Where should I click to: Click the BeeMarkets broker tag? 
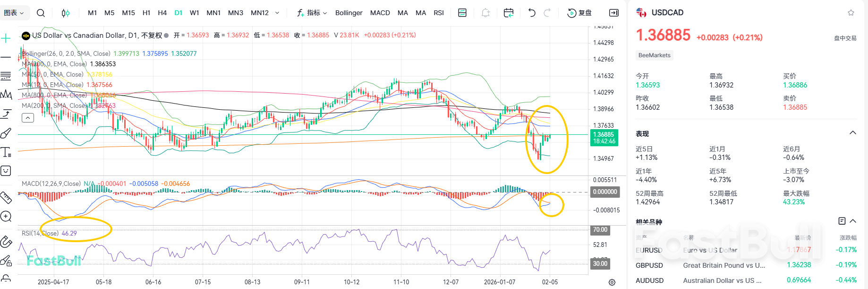[x=655, y=55]
